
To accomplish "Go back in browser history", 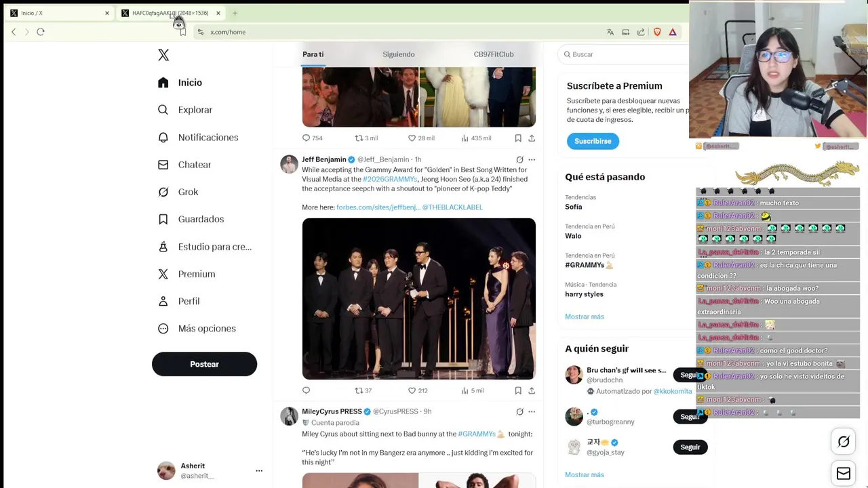I will (x=14, y=32).
